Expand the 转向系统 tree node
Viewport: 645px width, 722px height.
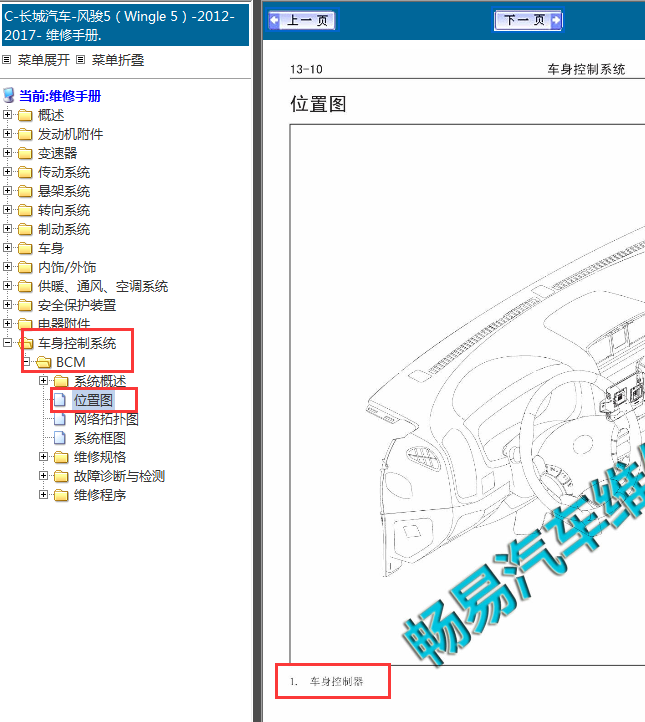(7, 210)
